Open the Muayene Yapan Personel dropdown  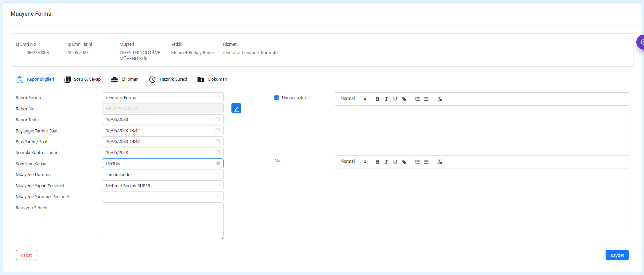click(x=163, y=186)
